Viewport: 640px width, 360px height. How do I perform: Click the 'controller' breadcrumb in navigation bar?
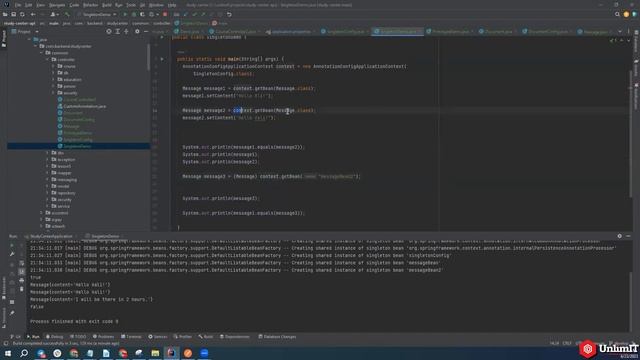point(162,23)
